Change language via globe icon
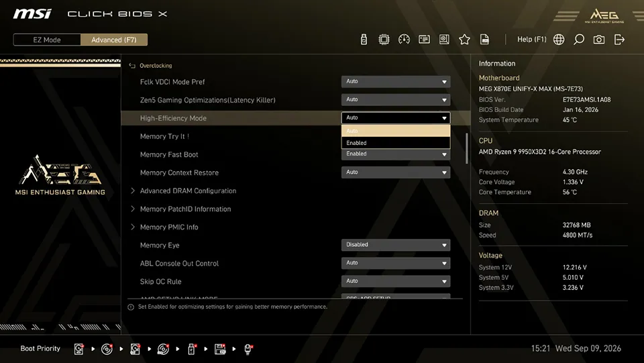The width and height of the screenshot is (644, 363). 559,40
